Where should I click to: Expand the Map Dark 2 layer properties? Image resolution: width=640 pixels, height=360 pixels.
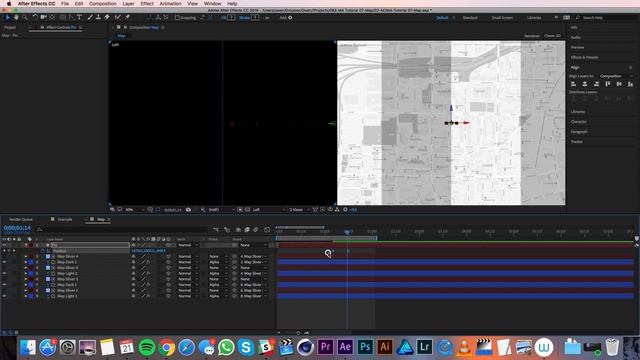tap(26, 262)
